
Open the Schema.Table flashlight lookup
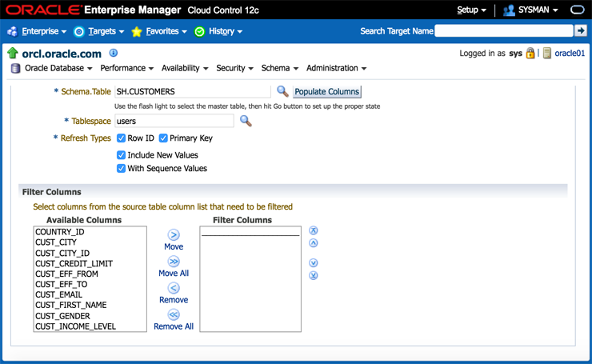pyautogui.click(x=282, y=91)
